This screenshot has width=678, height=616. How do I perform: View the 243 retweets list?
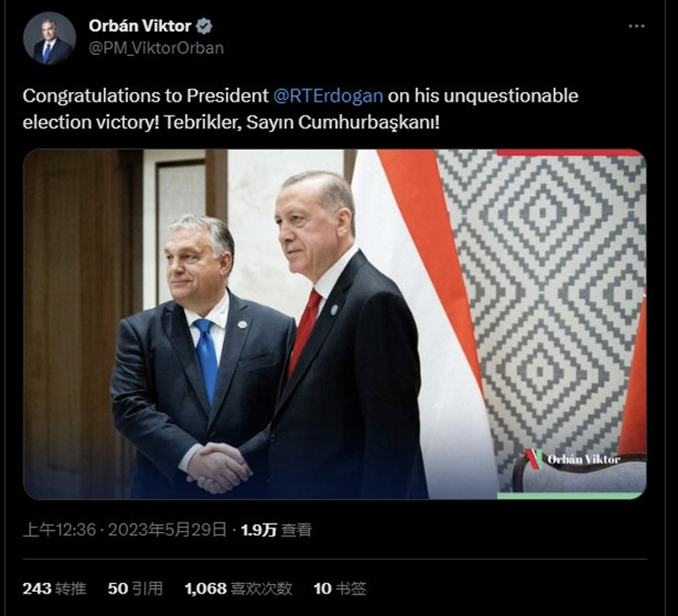point(54,588)
